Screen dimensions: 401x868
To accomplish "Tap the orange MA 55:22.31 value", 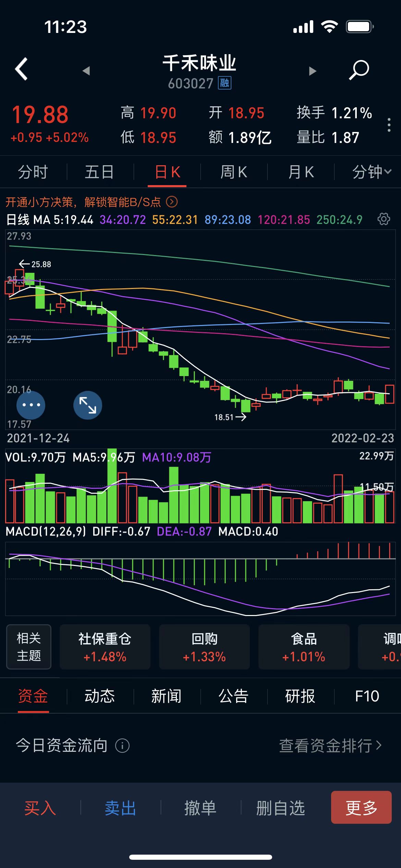I will (175, 219).
